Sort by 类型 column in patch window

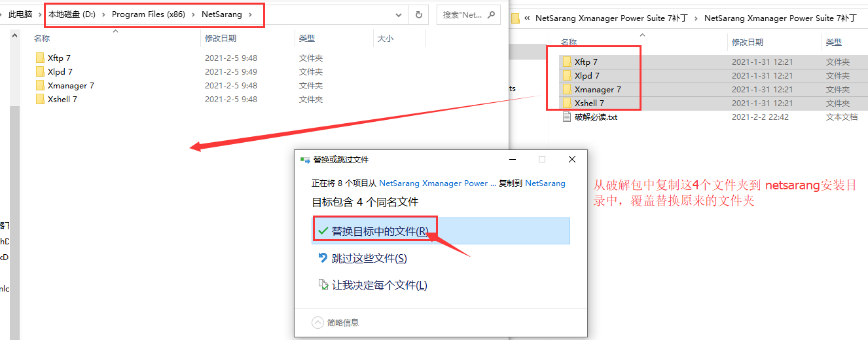pyautogui.click(x=834, y=42)
